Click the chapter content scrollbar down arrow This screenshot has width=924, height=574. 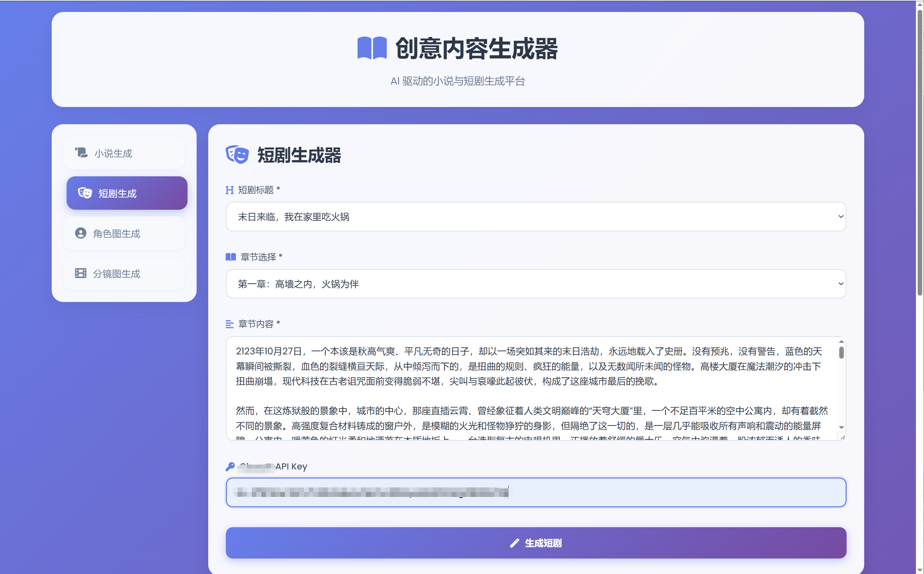[x=841, y=428]
